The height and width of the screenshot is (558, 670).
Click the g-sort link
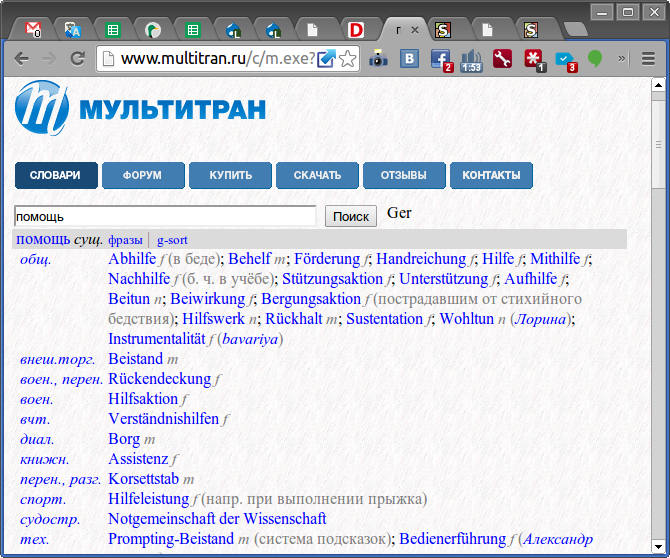pos(172,240)
